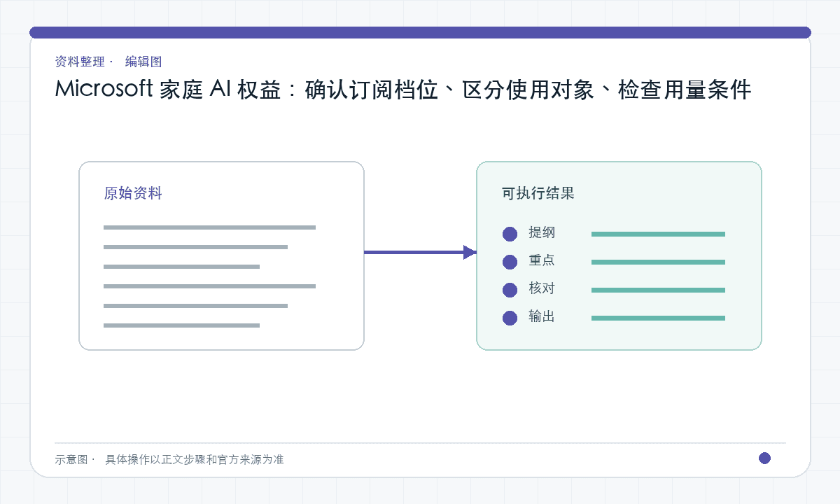Click the 可执行结果 card heading
The width and height of the screenshot is (840, 504).
point(538,193)
